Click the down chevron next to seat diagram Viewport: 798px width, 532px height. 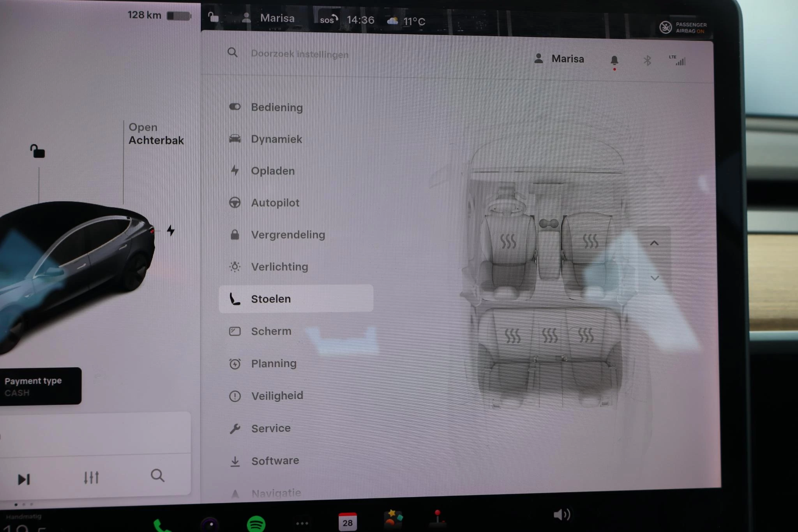[x=655, y=278]
